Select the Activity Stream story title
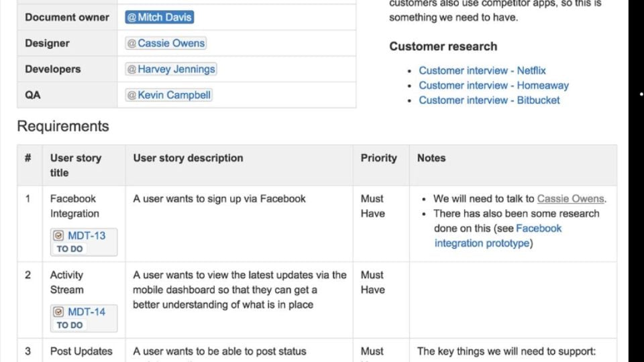Viewport: 644px width, 362px height. point(66,282)
